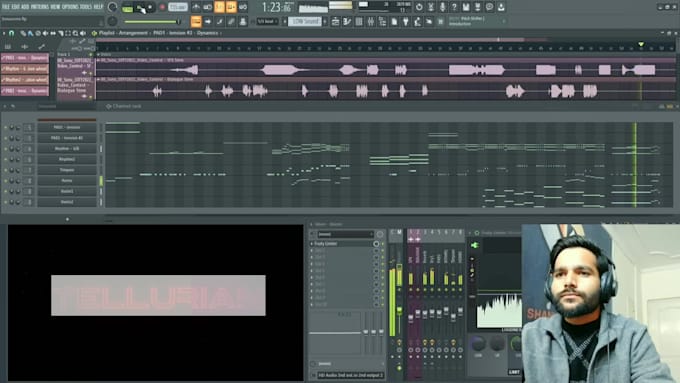
Task: Select the playlist pencil draw tool
Action: pos(23,33)
